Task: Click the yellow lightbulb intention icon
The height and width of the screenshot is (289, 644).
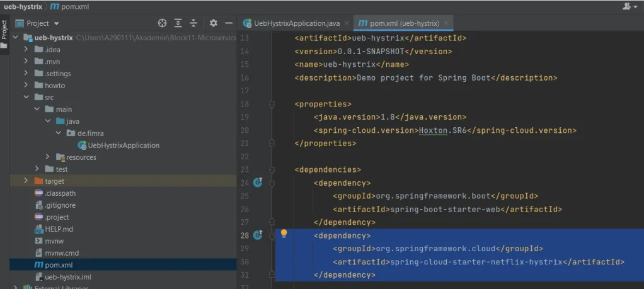Action: click(284, 234)
